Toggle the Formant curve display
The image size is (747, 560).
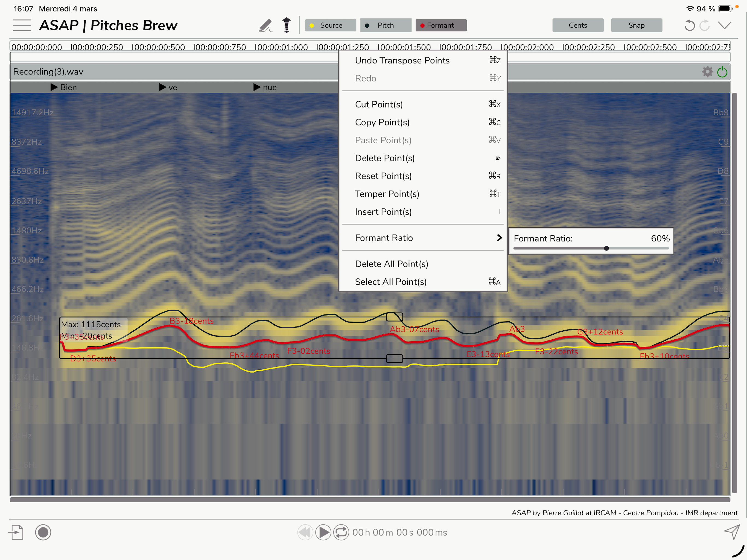(x=441, y=25)
